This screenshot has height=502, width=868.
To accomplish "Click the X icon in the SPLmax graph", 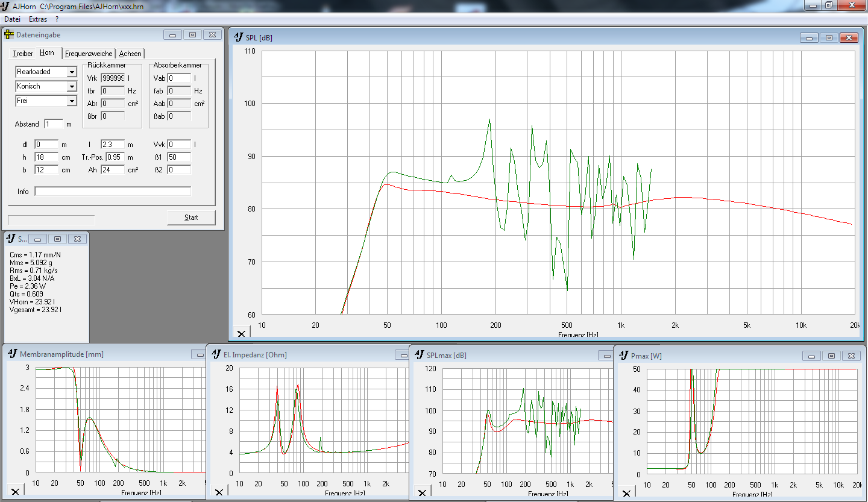I will coord(422,492).
